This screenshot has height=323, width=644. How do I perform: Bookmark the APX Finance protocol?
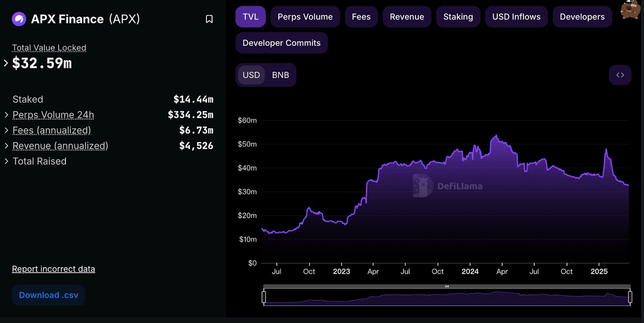pyautogui.click(x=209, y=19)
